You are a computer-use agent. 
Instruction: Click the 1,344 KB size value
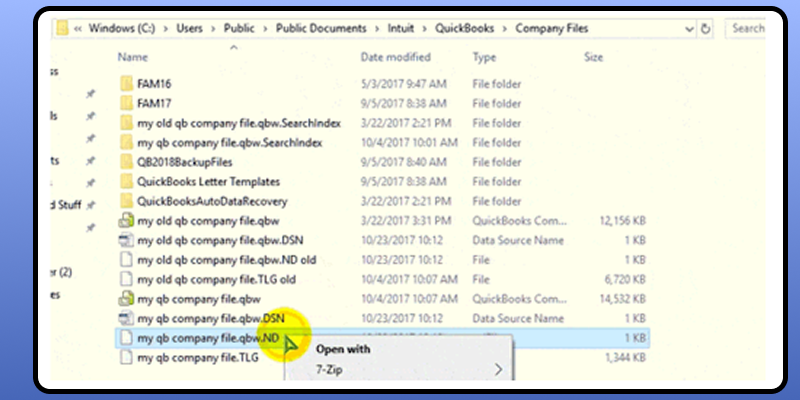pyautogui.click(x=625, y=358)
